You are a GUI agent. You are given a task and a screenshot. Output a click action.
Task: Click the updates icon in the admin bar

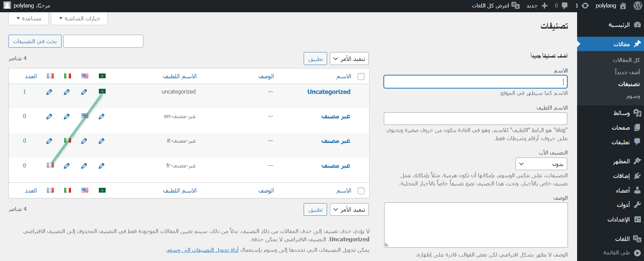[x=585, y=6]
